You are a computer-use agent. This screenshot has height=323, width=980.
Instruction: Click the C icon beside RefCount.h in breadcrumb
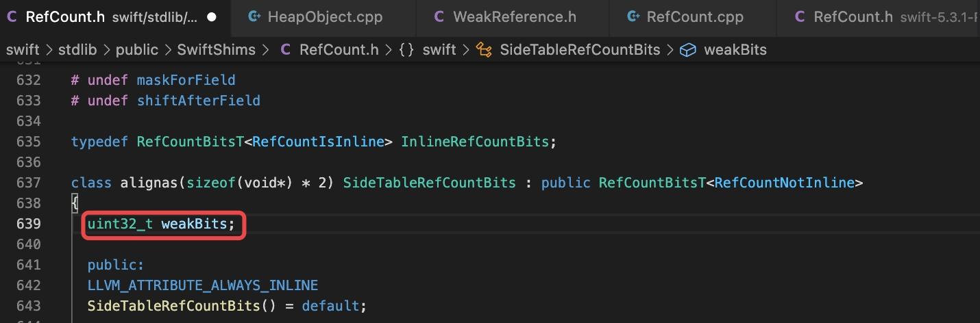286,49
